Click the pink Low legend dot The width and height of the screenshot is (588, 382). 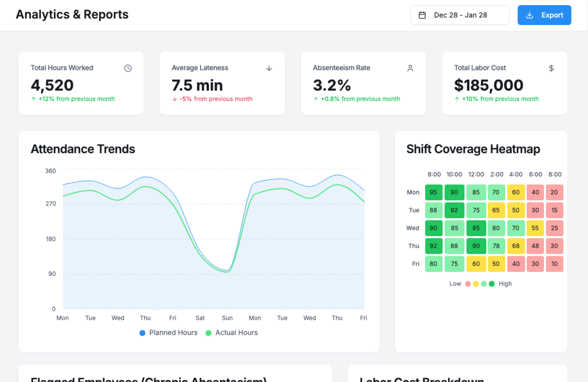(x=468, y=284)
